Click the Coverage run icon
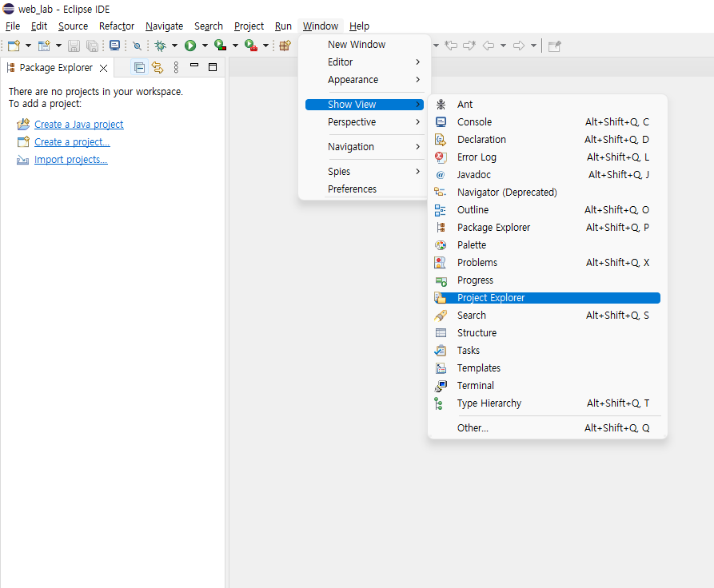Image resolution: width=714 pixels, height=588 pixels. click(221, 46)
